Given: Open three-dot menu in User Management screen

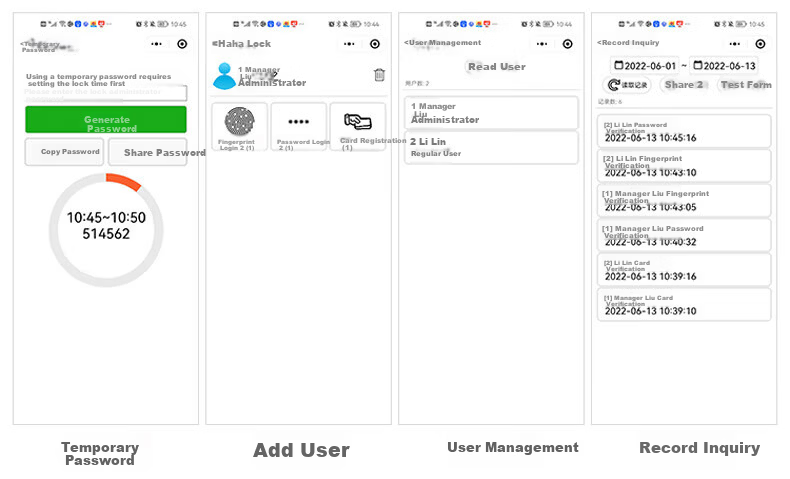Looking at the screenshot, I should click(542, 44).
